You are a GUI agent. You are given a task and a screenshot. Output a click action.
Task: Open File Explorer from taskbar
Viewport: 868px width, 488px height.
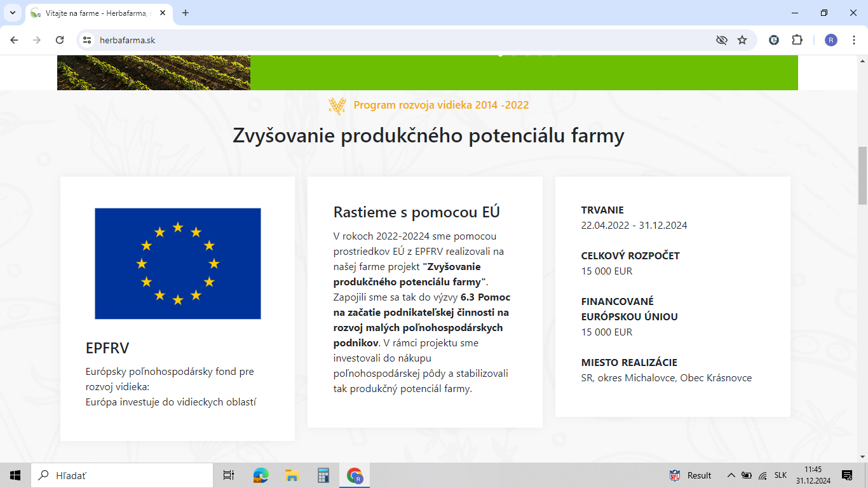pyautogui.click(x=292, y=475)
